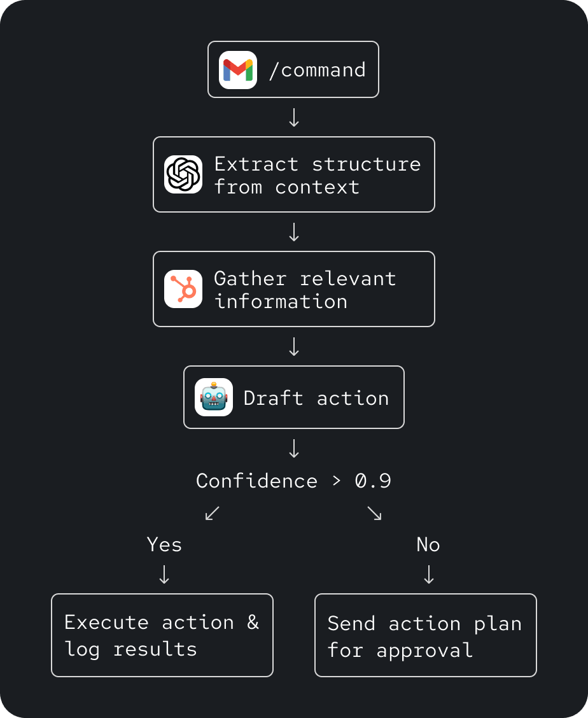Click the arrow below Extract structure node
The image size is (588, 718).
coord(294,232)
